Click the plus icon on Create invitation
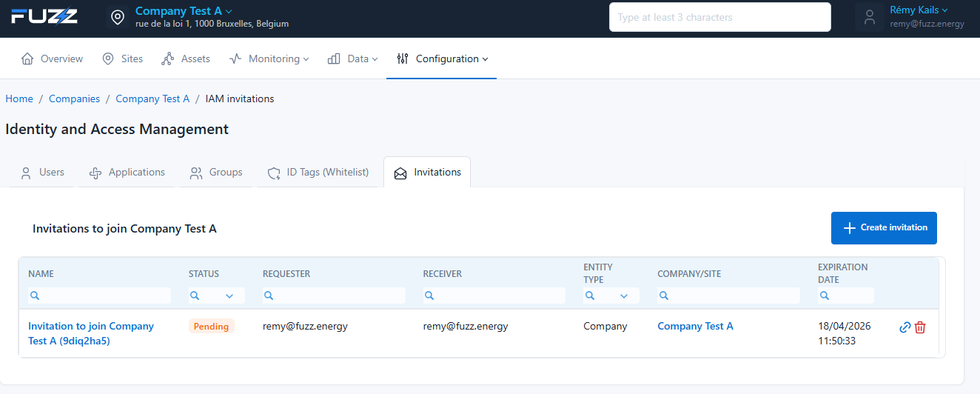980x394 pixels. point(850,228)
